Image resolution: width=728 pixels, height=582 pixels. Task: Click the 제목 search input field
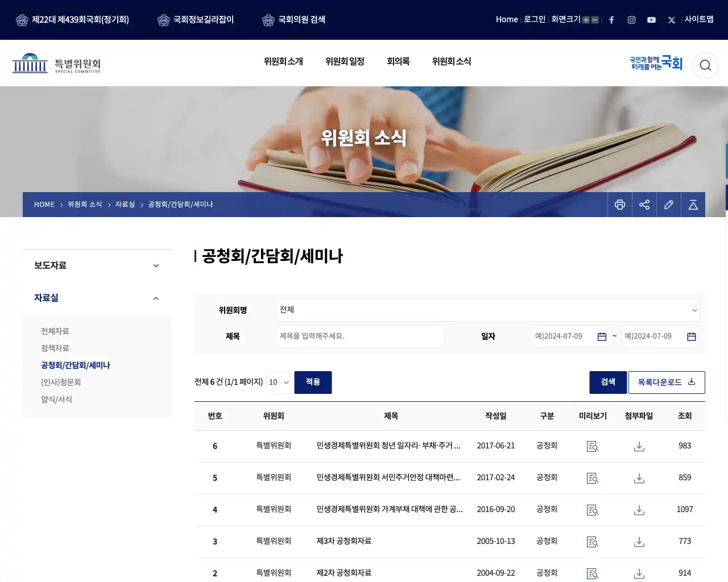pyautogui.click(x=361, y=336)
